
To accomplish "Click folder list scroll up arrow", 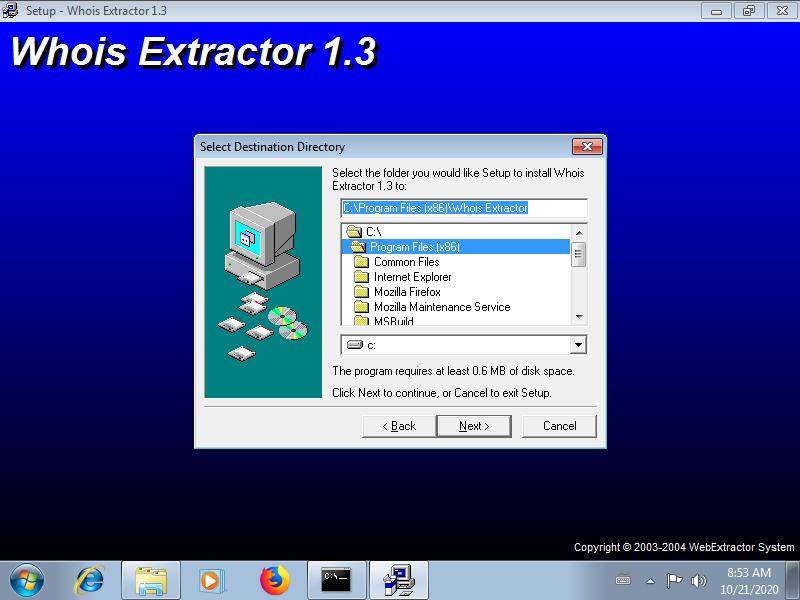I will [x=579, y=233].
